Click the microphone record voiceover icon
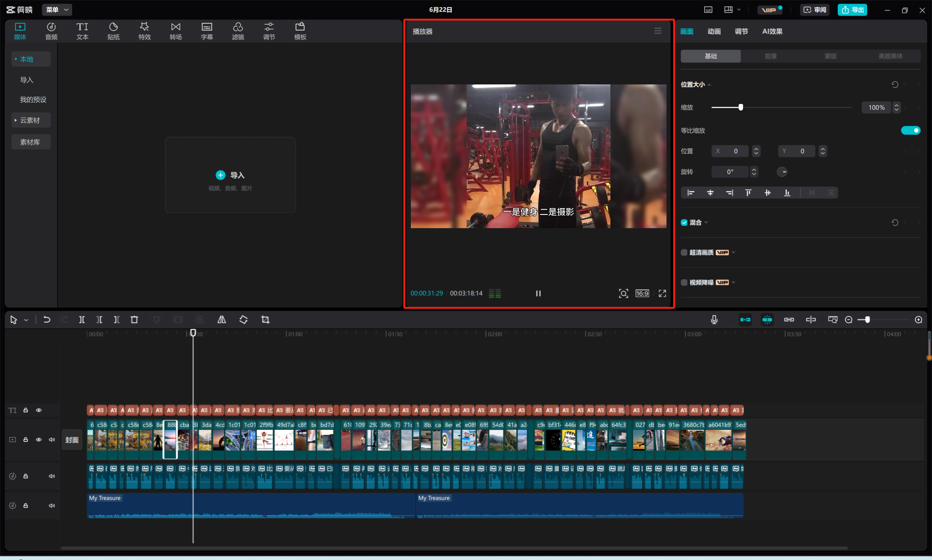The width and height of the screenshot is (932, 560). pos(714,320)
